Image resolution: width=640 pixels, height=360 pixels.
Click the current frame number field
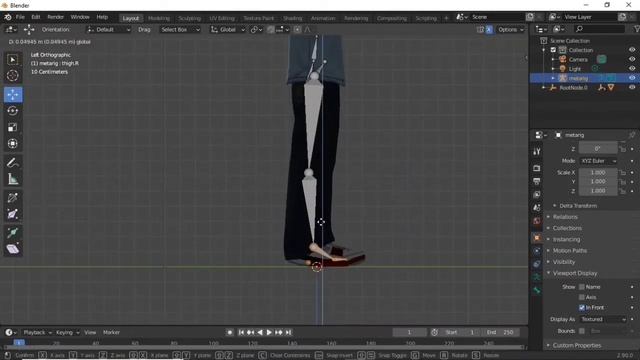click(409, 332)
